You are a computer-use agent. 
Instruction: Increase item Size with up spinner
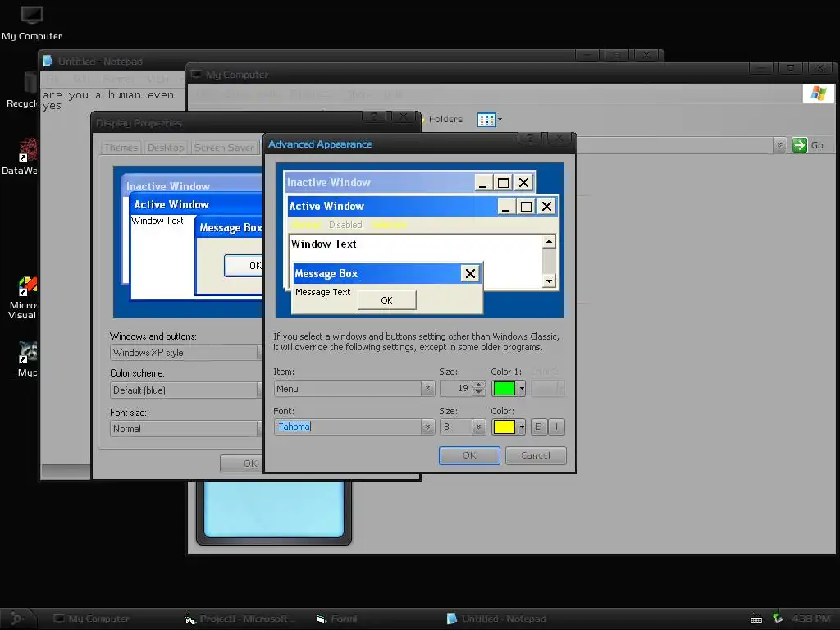[479, 384]
